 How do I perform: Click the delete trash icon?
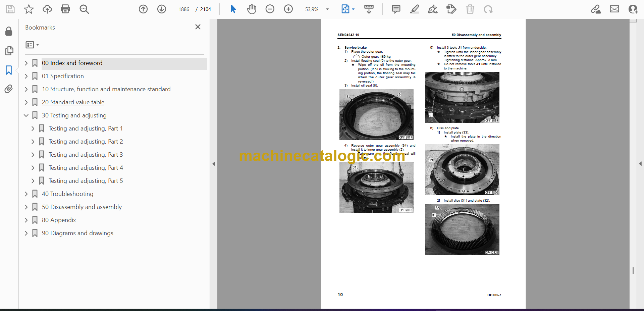(x=470, y=9)
